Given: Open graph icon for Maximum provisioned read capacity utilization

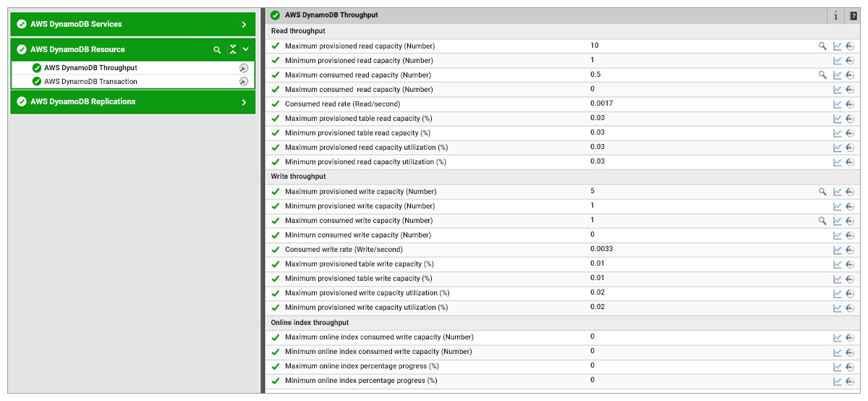Looking at the screenshot, I should click(x=838, y=148).
